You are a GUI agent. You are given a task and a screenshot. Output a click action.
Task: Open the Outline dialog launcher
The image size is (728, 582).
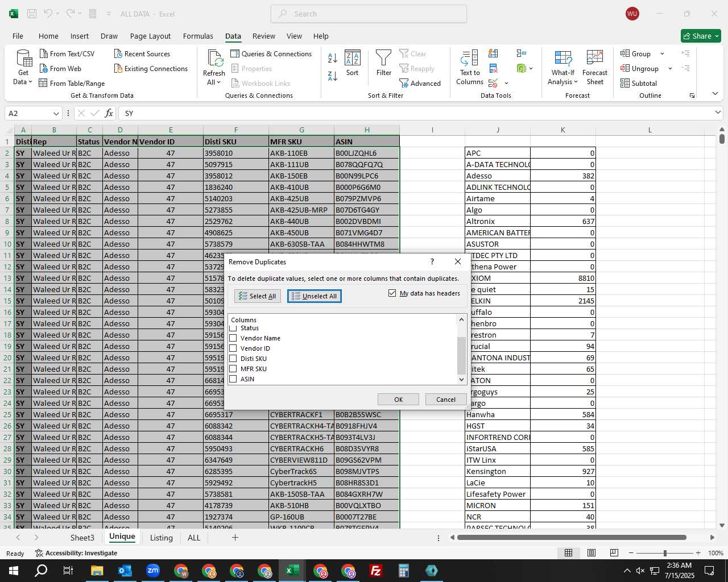tap(692, 95)
